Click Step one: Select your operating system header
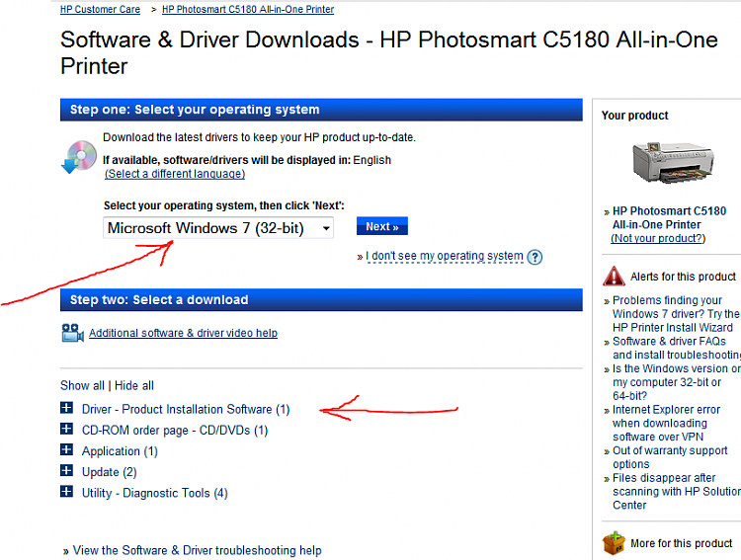The height and width of the screenshot is (560, 741). tap(321, 110)
